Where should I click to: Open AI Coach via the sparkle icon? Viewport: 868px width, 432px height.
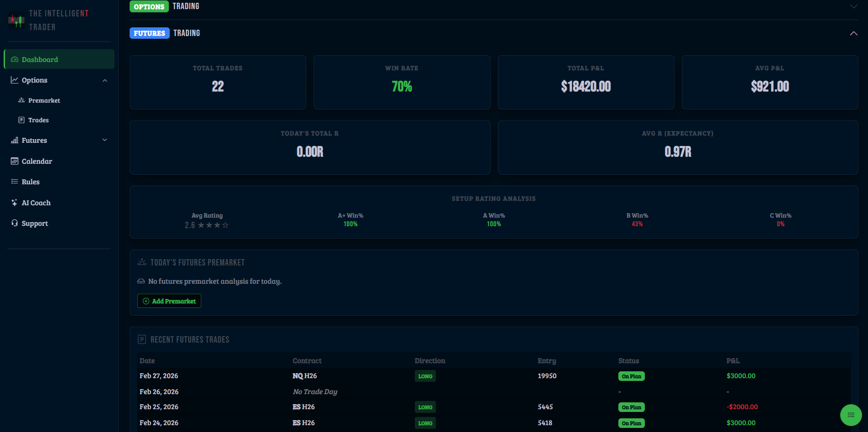(x=14, y=203)
